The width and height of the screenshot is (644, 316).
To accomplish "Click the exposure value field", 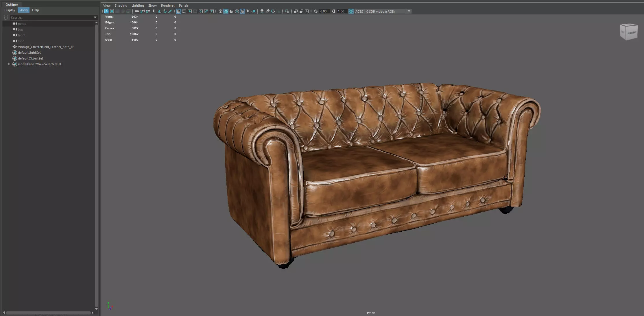I will point(324,11).
